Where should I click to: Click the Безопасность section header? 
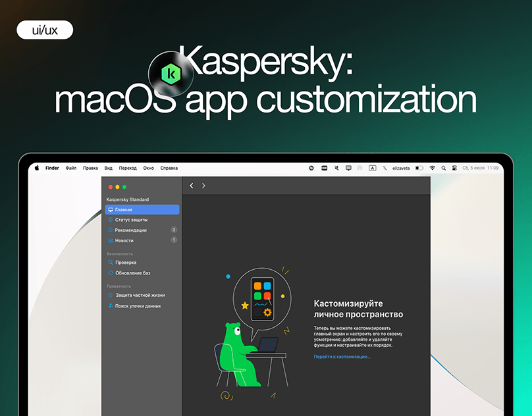tap(120, 254)
